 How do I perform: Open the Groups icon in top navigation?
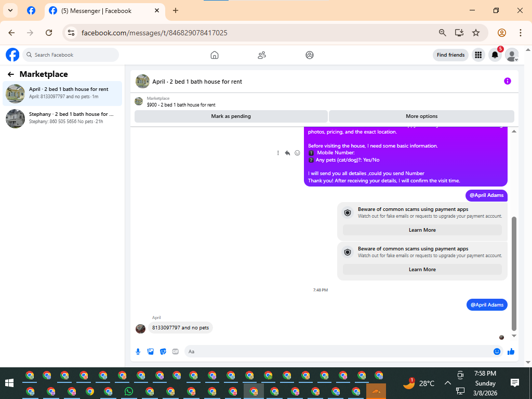click(310, 55)
